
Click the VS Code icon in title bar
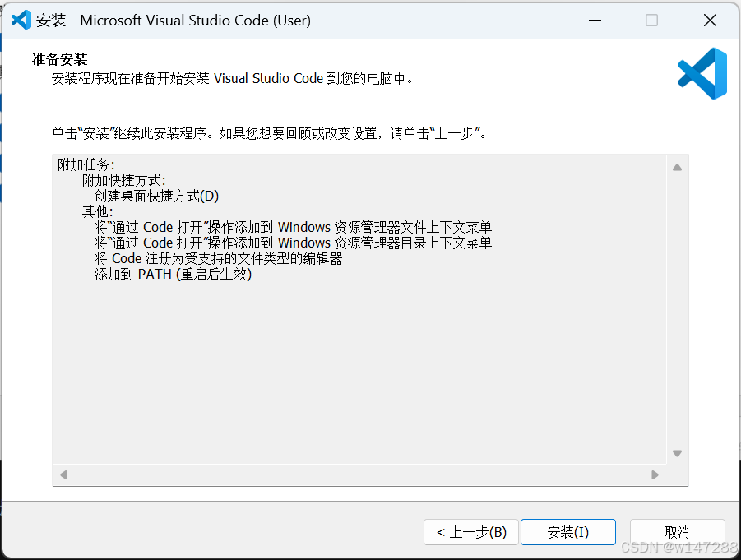pos(21,20)
